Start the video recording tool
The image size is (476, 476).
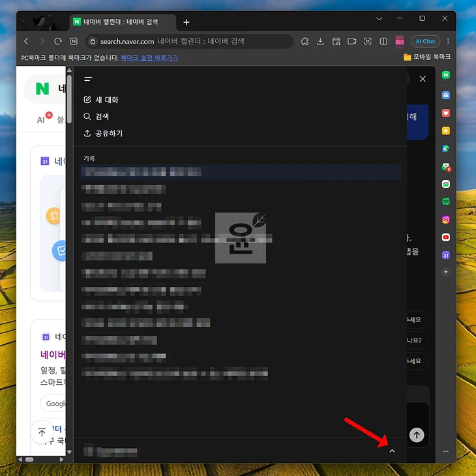(x=352, y=41)
